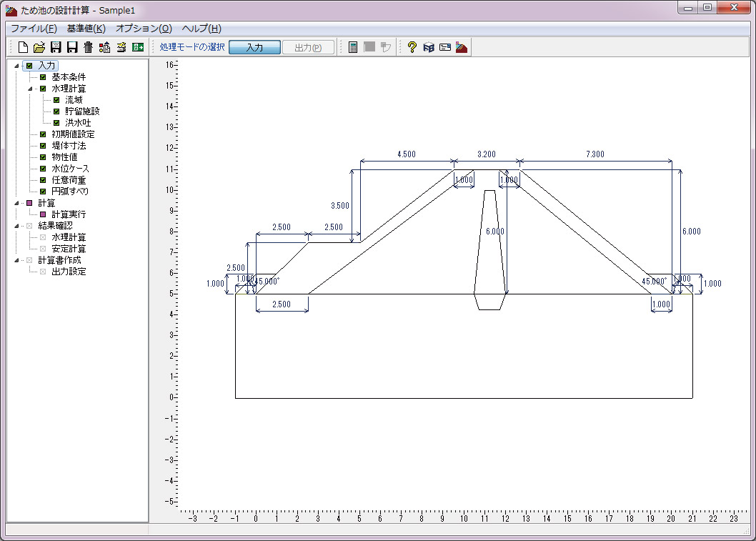This screenshot has height=541, width=756.
Task: Select the 流域 tree item
Action: click(74, 100)
